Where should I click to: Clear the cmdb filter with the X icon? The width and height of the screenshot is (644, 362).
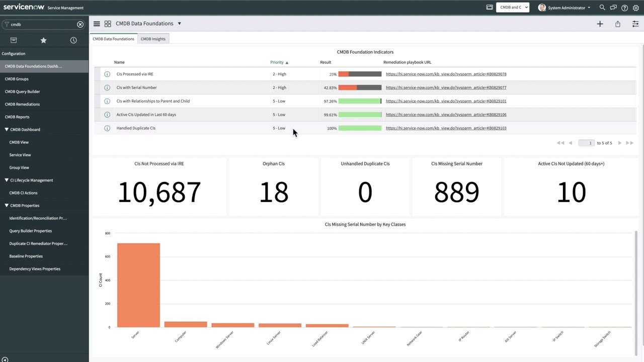coord(80,24)
